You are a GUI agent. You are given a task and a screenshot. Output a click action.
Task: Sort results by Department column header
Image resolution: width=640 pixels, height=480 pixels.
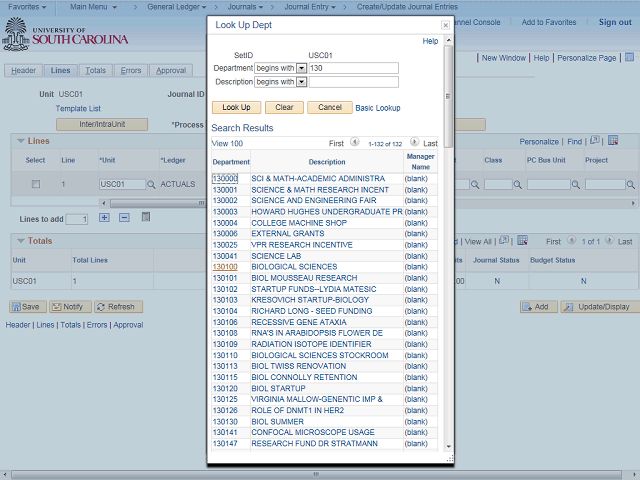coord(231,162)
